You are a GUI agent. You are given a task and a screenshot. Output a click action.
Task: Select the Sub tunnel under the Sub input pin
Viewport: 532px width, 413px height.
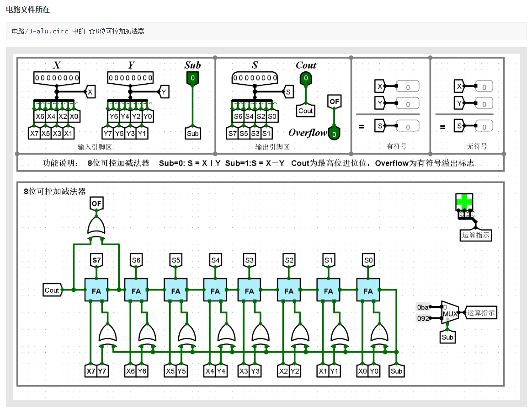193,133
